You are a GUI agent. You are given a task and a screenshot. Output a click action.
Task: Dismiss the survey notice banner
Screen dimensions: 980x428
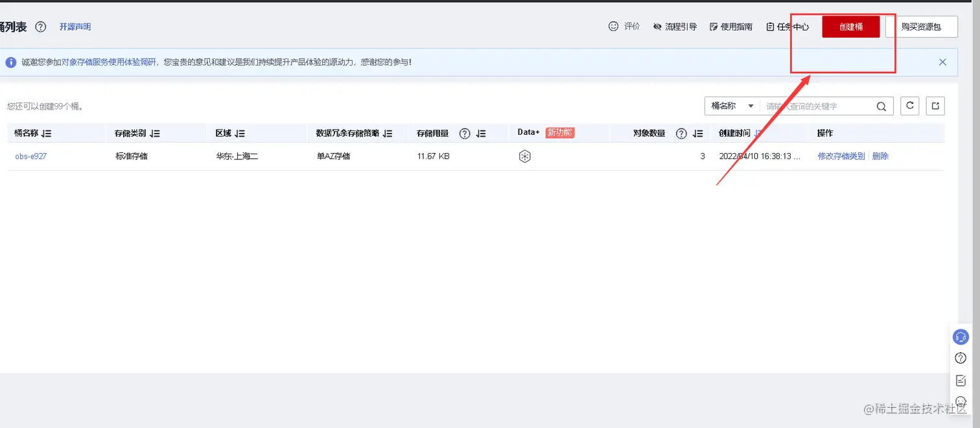coord(942,62)
